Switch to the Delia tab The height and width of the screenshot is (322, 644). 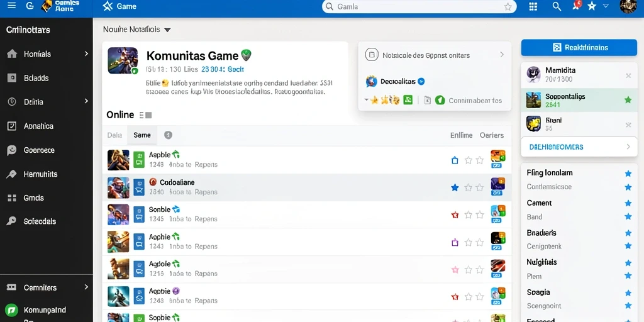(x=114, y=135)
